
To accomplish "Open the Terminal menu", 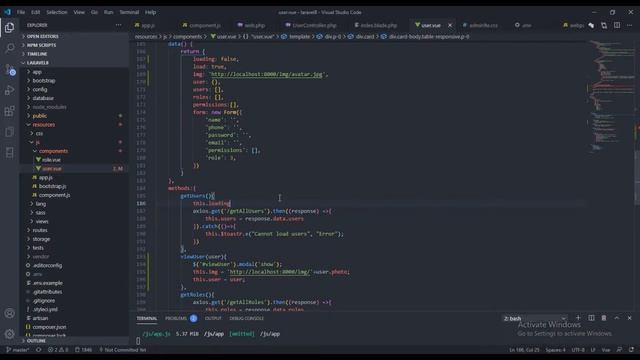I will coord(129,12).
